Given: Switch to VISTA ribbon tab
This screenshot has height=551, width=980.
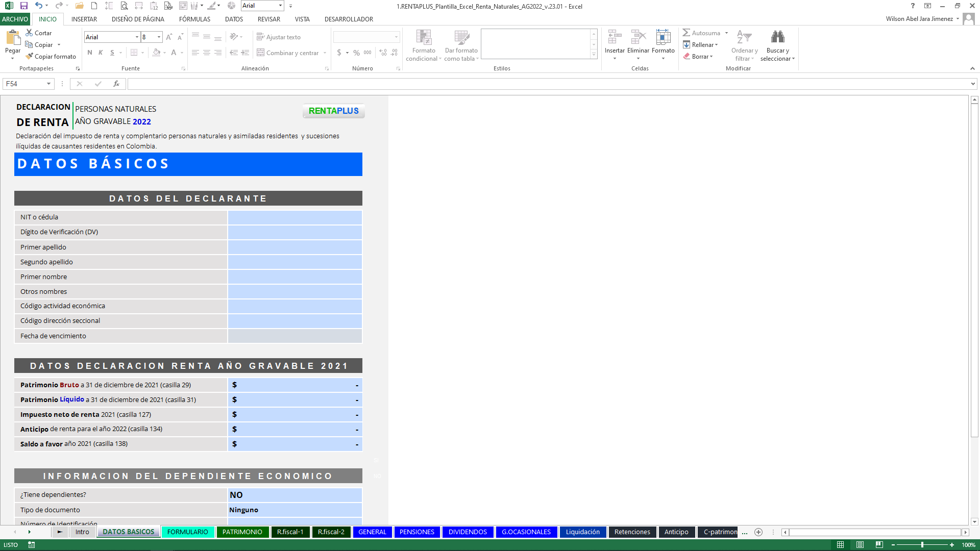Looking at the screenshot, I should (302, 19).
